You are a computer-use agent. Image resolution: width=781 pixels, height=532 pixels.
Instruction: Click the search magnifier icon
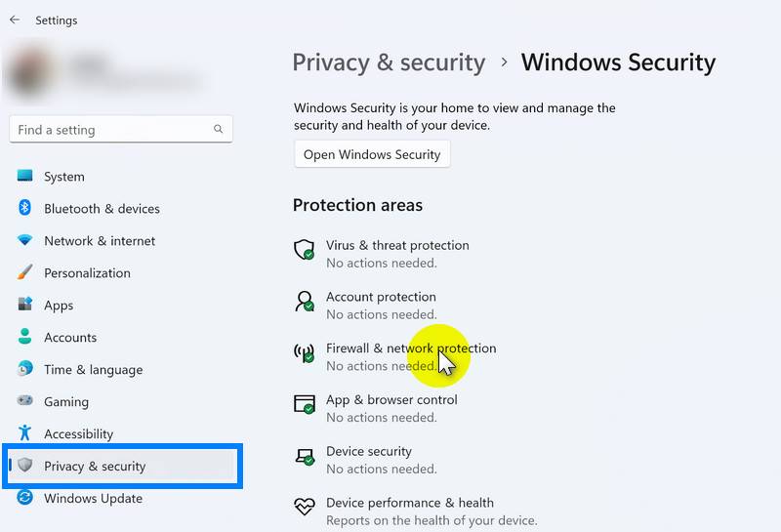218,130
